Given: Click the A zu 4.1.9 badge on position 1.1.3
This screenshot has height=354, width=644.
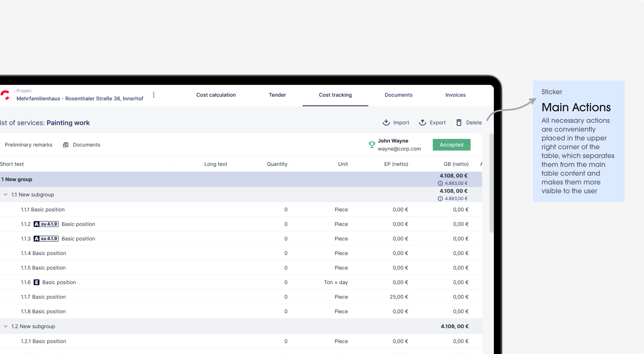Looking at the screenshot, I should pyautogui.click(x=46, y=239).
